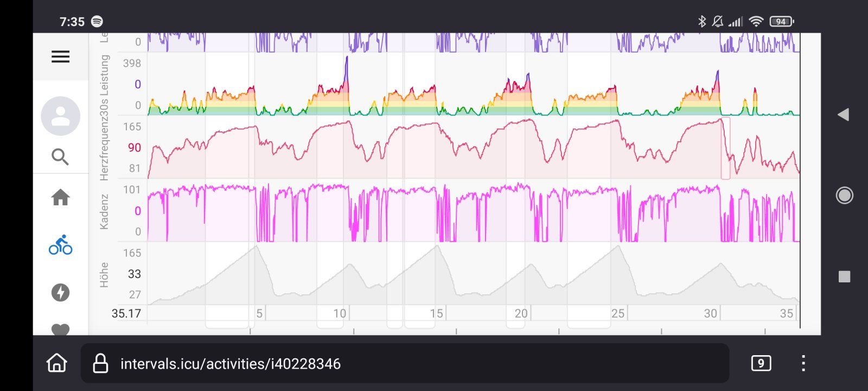Image resolution: width=868 pixels, height=391 pixels.
Task: Tap the mobile signal strength bars icon
Action: (736, 22)
